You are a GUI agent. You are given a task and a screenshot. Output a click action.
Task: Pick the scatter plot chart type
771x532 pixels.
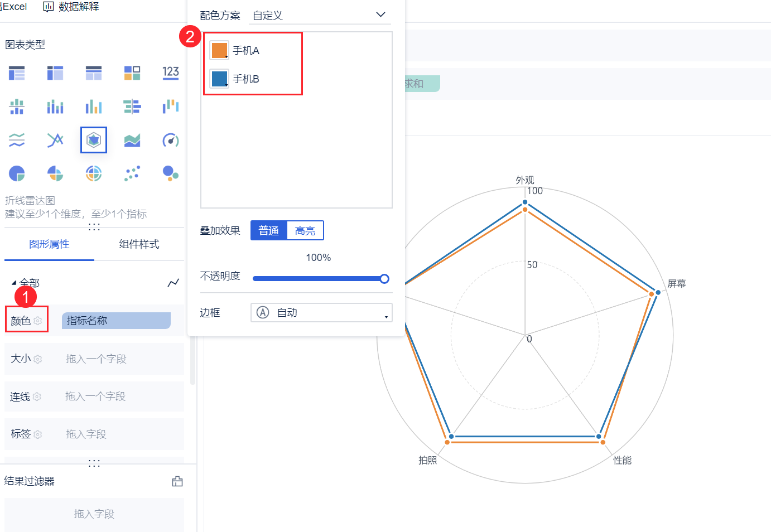click(132, 173)
